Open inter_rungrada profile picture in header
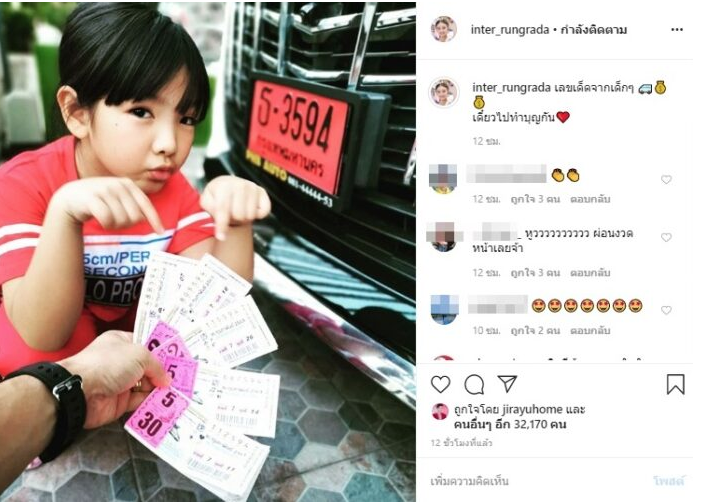 tap(443, 29)
